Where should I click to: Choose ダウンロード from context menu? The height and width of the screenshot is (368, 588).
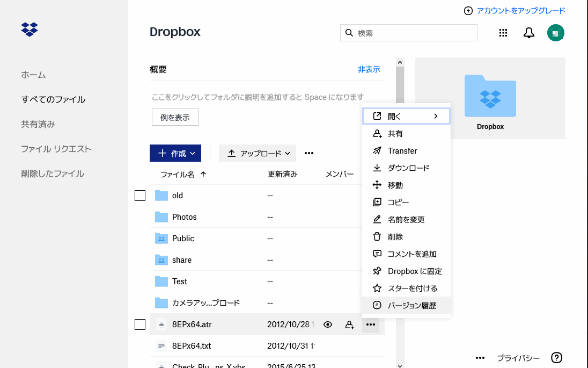pos(406,168)
